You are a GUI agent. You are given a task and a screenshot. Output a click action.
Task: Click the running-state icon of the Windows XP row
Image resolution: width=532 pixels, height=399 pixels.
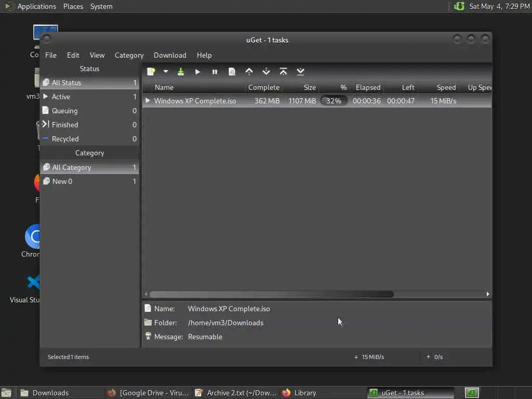(x=148, y=100)
